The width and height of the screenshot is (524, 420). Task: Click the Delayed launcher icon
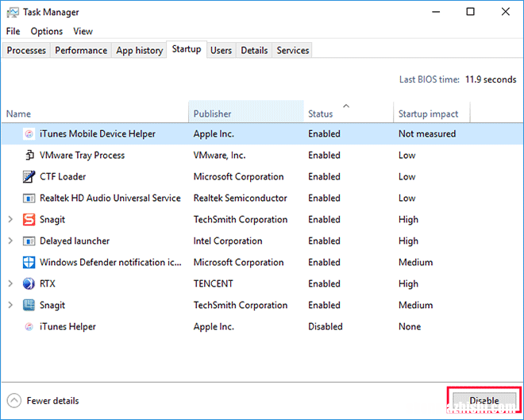29,241
